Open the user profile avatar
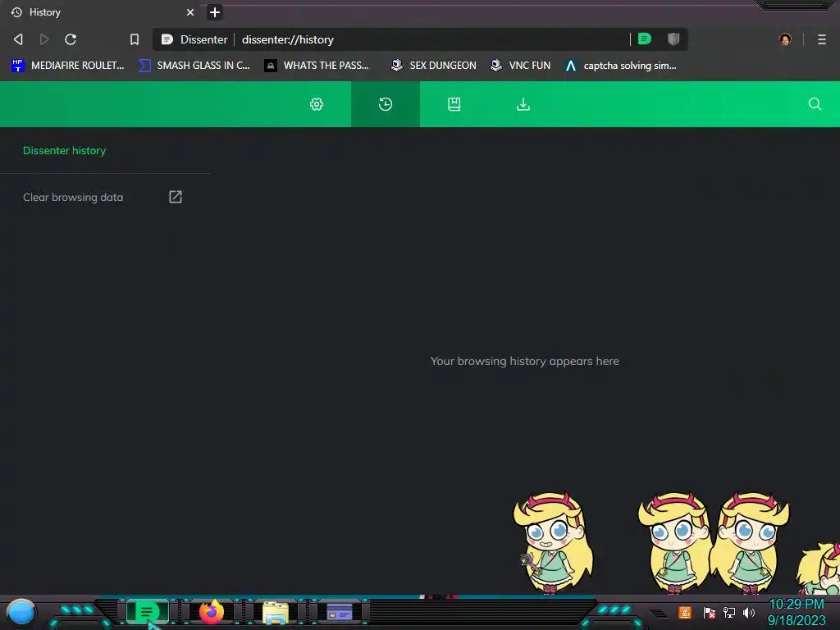Viewport: 840px width, 630px height. (785, 39)
